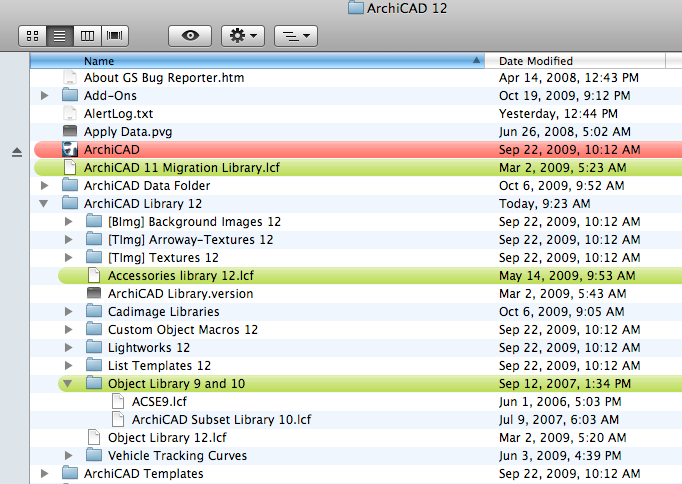The image size is (682, 484).
Task: Click ArchiCAD 12 folder icon in title bar
Action: point(356,8)
